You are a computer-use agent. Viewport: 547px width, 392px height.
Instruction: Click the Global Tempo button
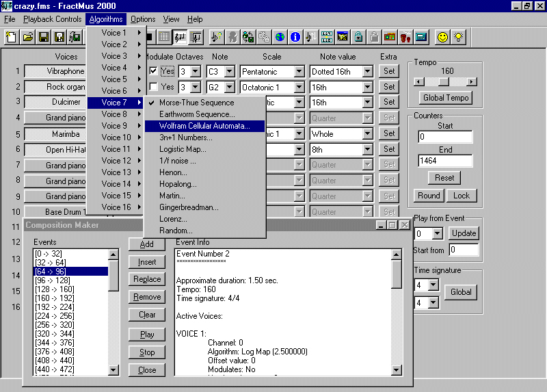point(446,98)
